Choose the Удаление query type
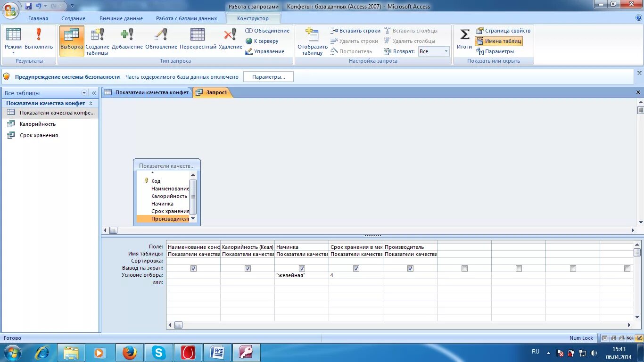 [x=231, y=39]
